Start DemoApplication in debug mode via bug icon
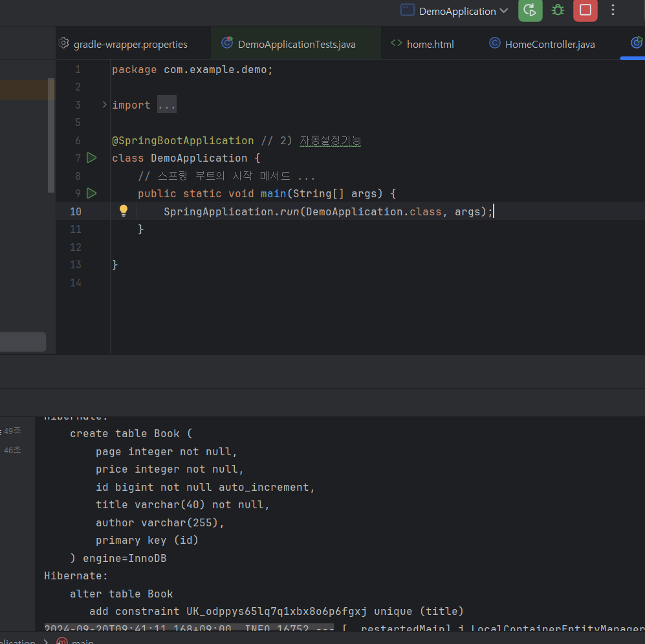This screenshot has width=645, height=644. [557, 10]
